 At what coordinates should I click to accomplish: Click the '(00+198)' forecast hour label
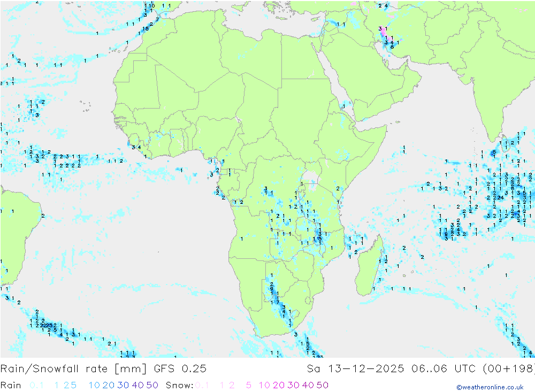[509, 369]
